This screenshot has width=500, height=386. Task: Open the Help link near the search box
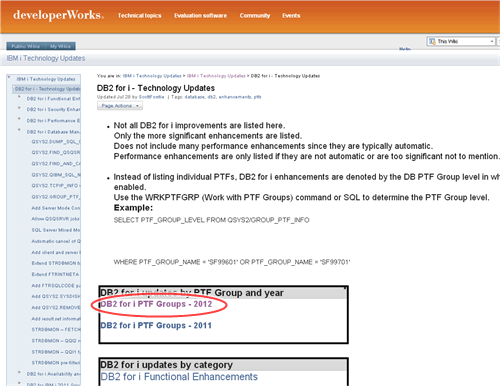405,49
